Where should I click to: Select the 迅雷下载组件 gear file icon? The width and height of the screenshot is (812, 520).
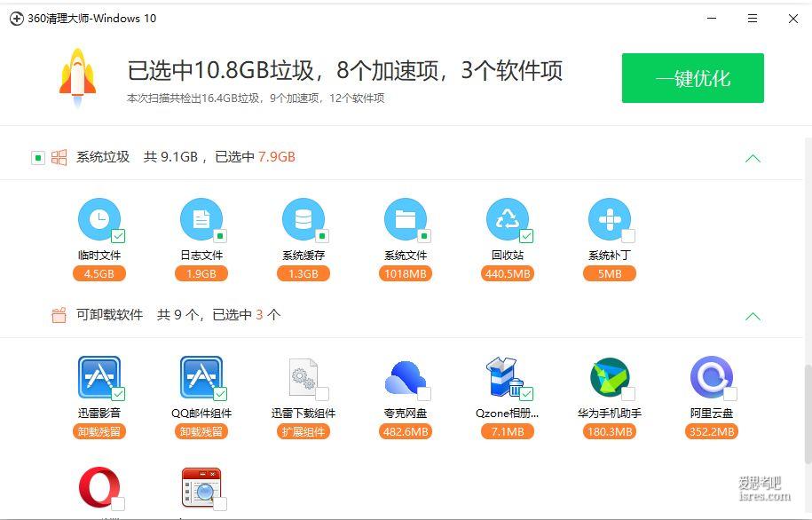click(x=304, y=377)
